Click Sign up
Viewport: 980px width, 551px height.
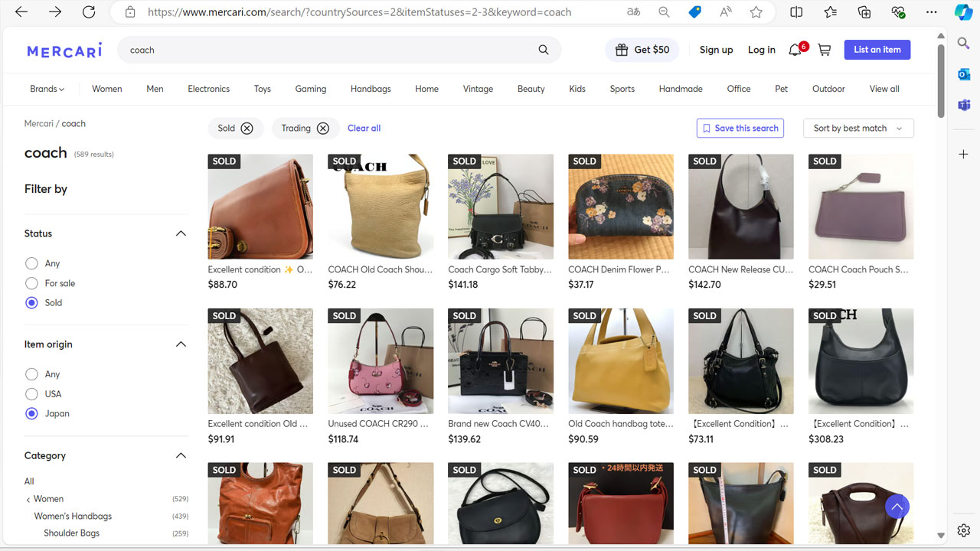click(716, 50)
